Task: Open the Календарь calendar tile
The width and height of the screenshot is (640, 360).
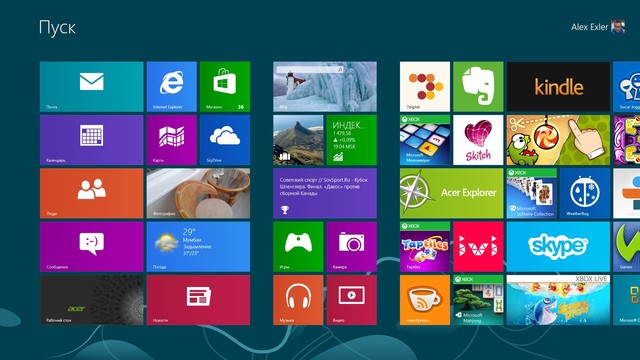Action: (x=91, y=140)
